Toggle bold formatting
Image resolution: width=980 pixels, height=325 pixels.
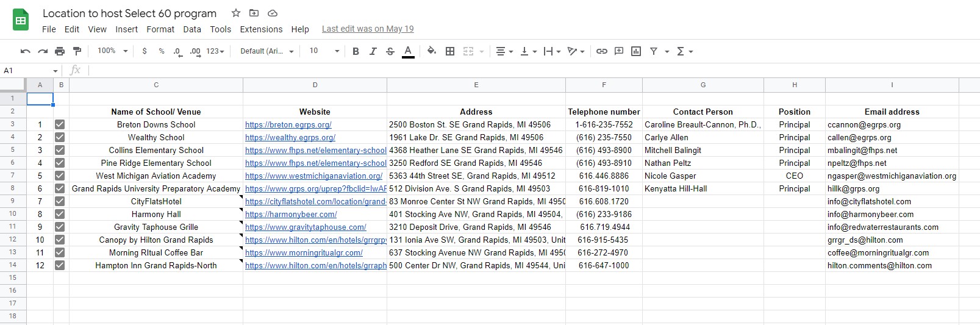pyautogui.click(x=356, y=51)
